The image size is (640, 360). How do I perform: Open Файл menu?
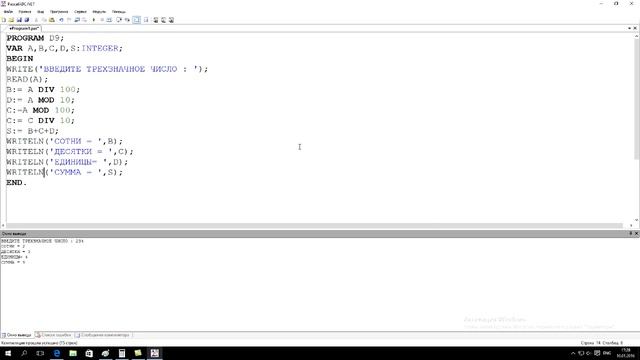(8, 12)
